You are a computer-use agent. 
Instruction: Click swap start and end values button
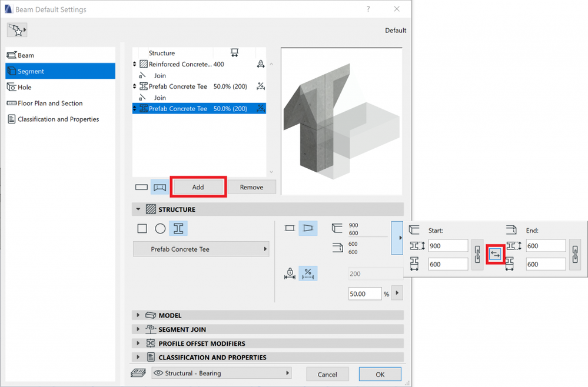tap(495, 255)
